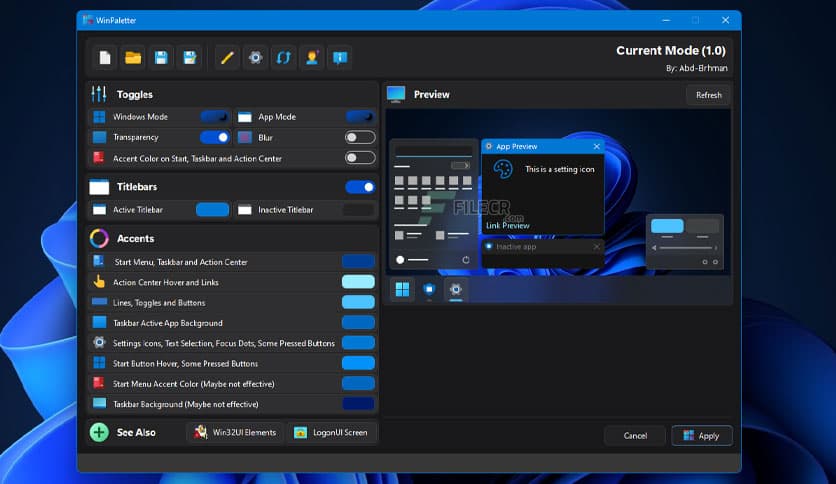Open the blue info book icon in toolbar
The height and width of the screenshot is (484, 836).
click(x=340, y=58)
